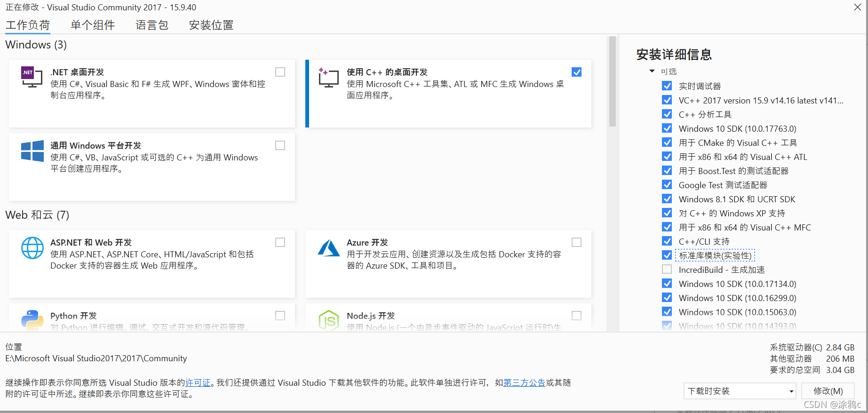Uncheck C++/CLI 支持 component

point(667,241)
